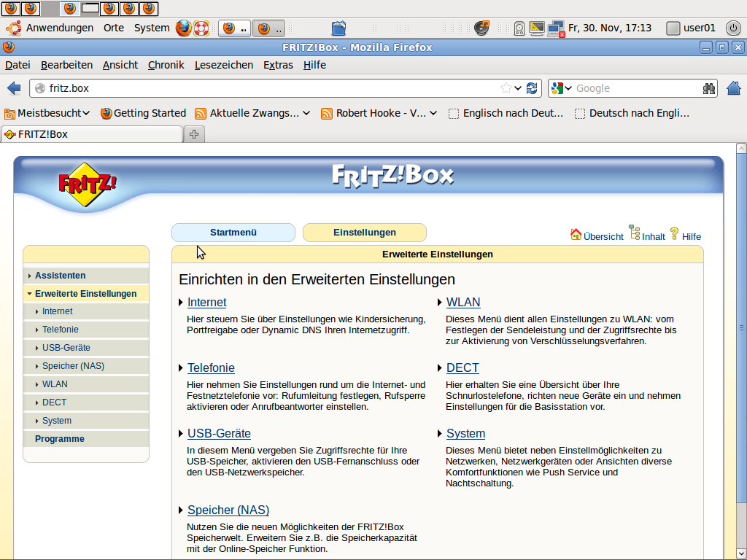Expand the Assistenten sidebar section
747x560 pixels.
point(60,276)
